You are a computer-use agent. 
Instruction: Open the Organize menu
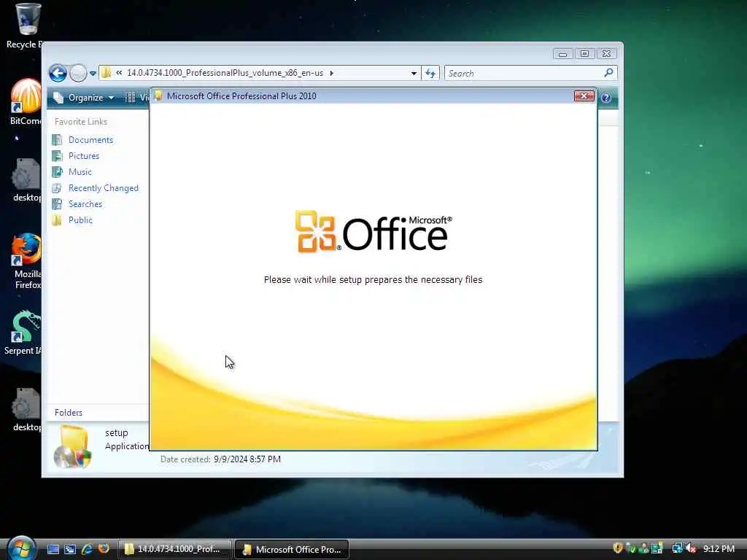tap(84, 98)
